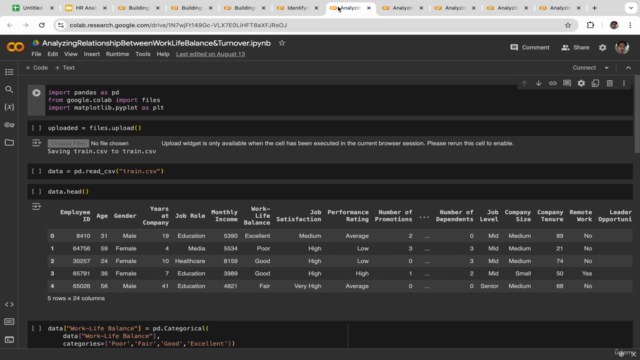Open the Help menu
The image size is (640, 360).
click(163, 54)
